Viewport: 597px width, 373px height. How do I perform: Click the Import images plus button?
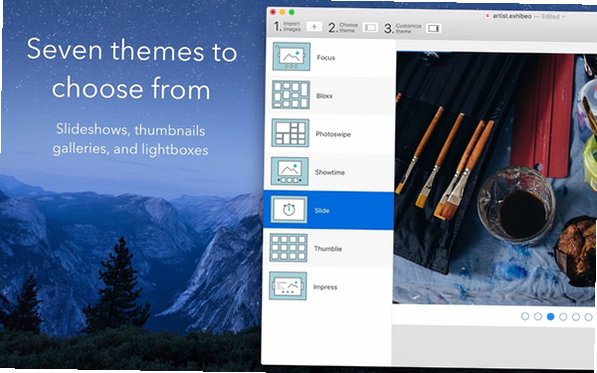314,27
